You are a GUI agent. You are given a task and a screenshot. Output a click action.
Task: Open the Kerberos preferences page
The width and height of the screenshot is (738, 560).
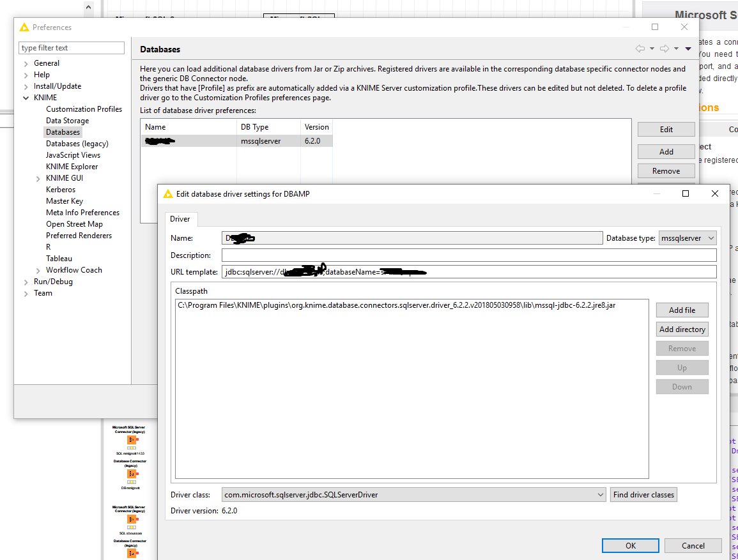coord(61,190)
